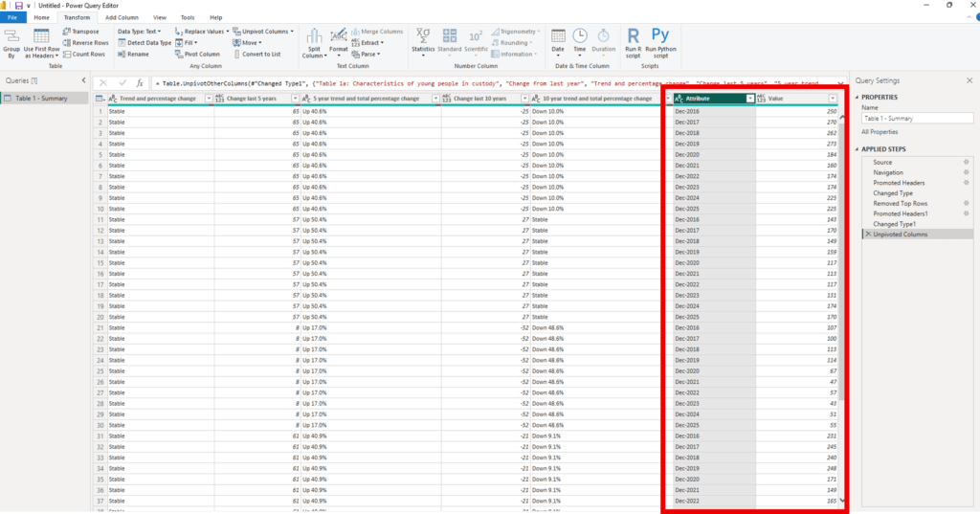Select the Split Column tool

click(x=313, y=35)
